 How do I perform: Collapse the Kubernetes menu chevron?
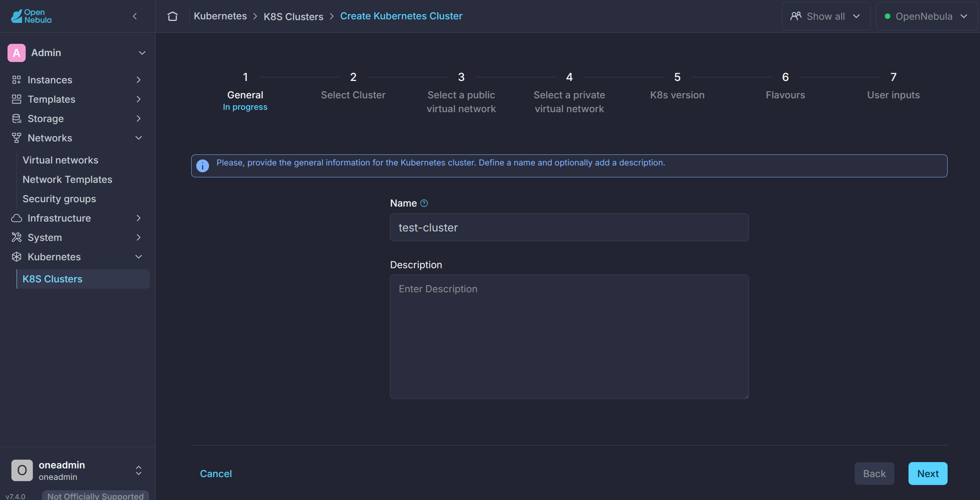pos(139,257)
